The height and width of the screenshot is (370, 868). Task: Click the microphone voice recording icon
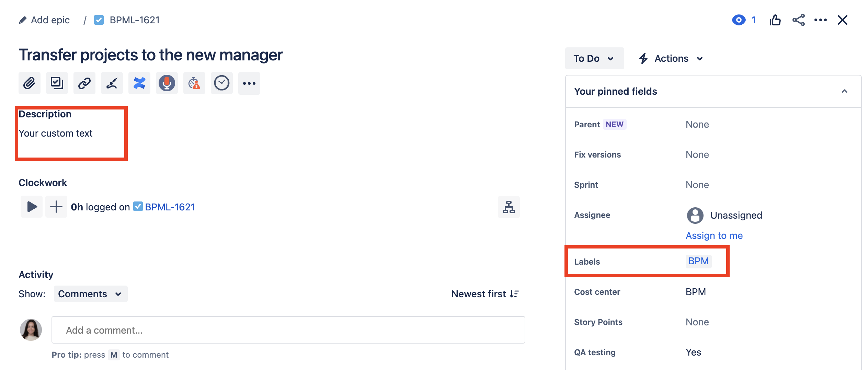click(x=167, y=83)
